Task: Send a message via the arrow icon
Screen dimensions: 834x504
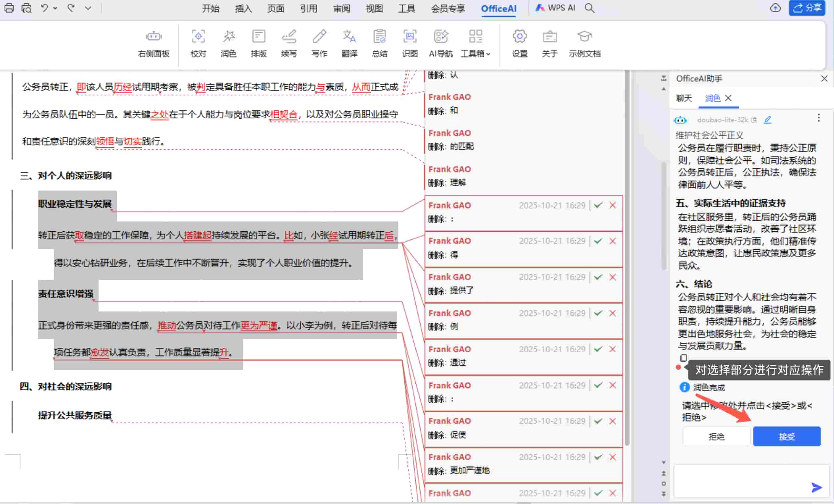Action: pos(816,488)
